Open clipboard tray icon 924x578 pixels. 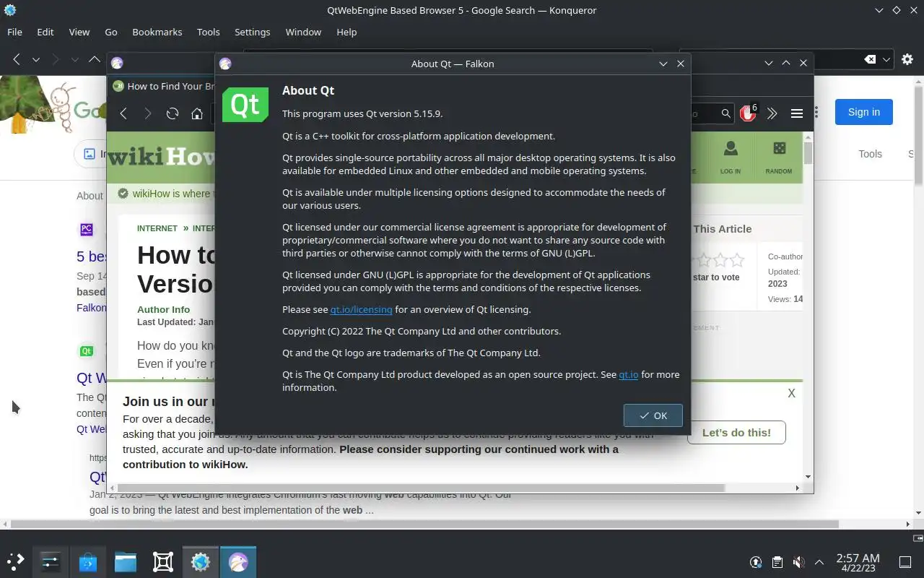coord(777,562)
